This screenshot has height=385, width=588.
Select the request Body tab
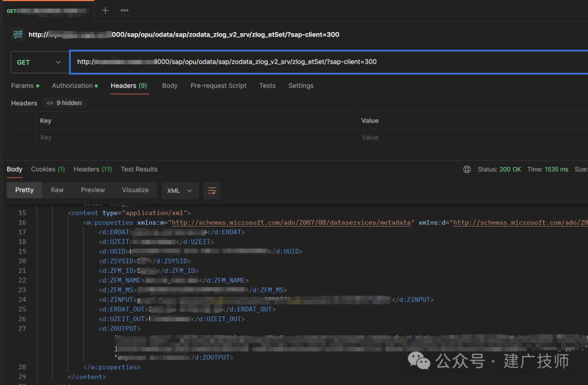[170, 86]
